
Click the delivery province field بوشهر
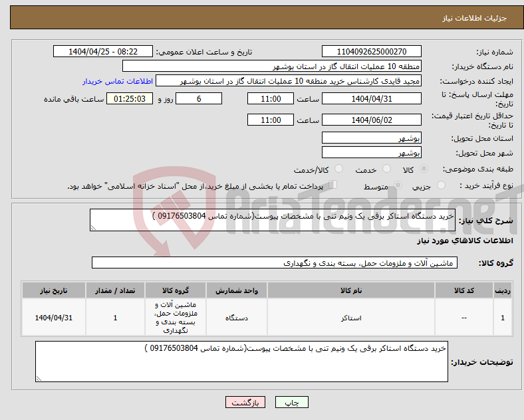372,138
